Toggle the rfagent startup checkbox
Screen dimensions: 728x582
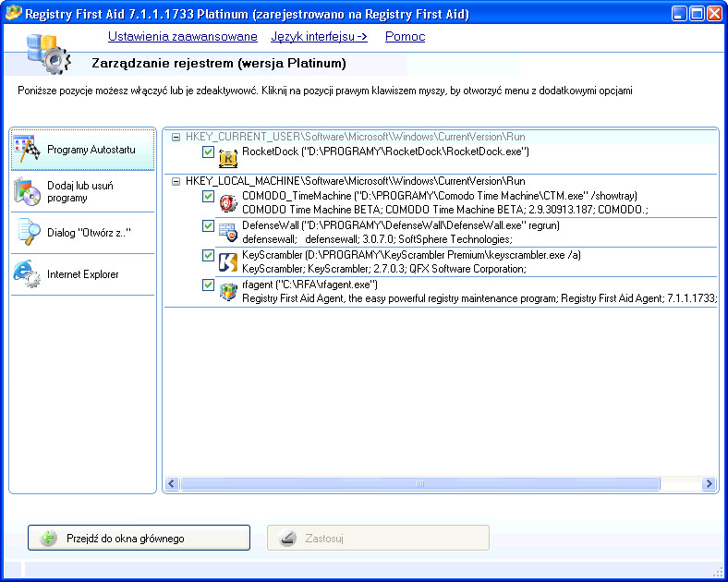pyautogui.click(x=208, y=285)
